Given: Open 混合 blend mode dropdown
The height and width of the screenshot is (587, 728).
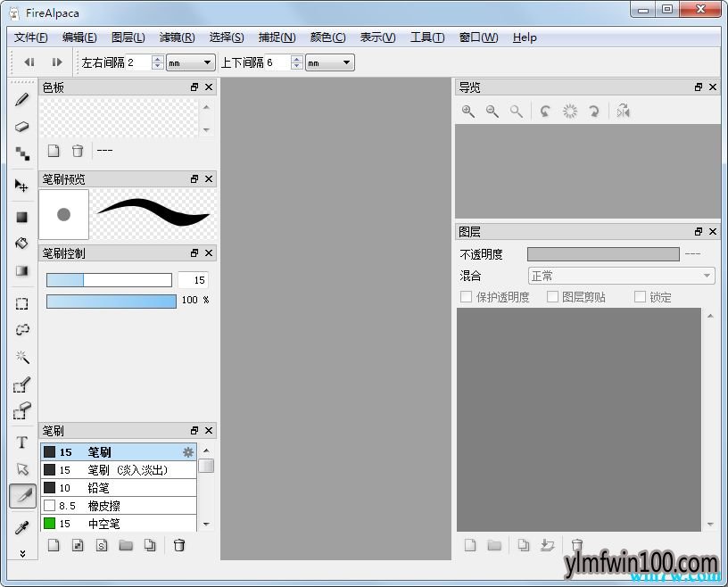Looking at the screenshot, I should click(621, 276).
